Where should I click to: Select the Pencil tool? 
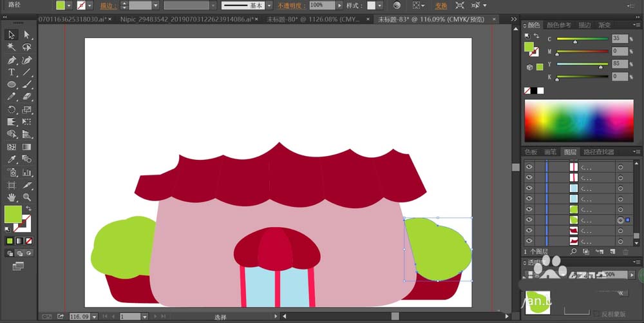[12, 97]
